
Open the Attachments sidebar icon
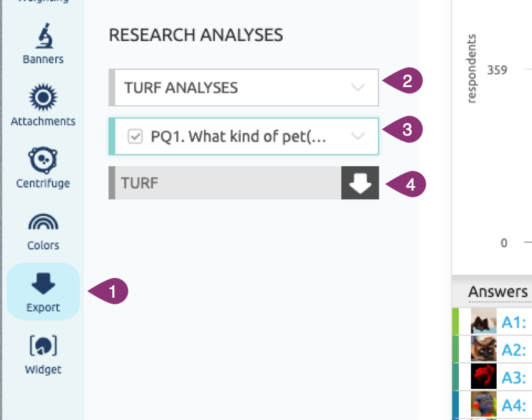coord(43,98)
